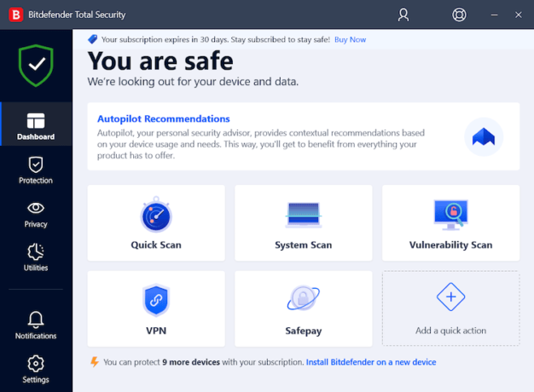
Task: Click the Bitdefender B logo icon
Action: click(15, 14)
